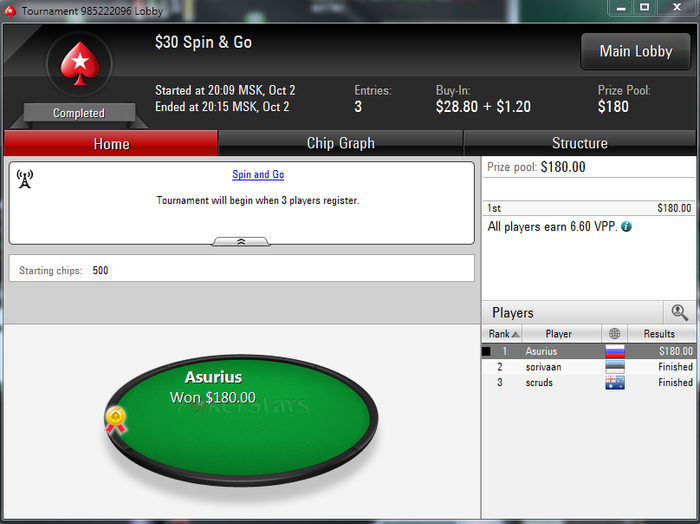This screenshot has height=524, width=700.
Task: Select the Asurius row in players list
Action: pyautogui.click(x=588, y=351)
